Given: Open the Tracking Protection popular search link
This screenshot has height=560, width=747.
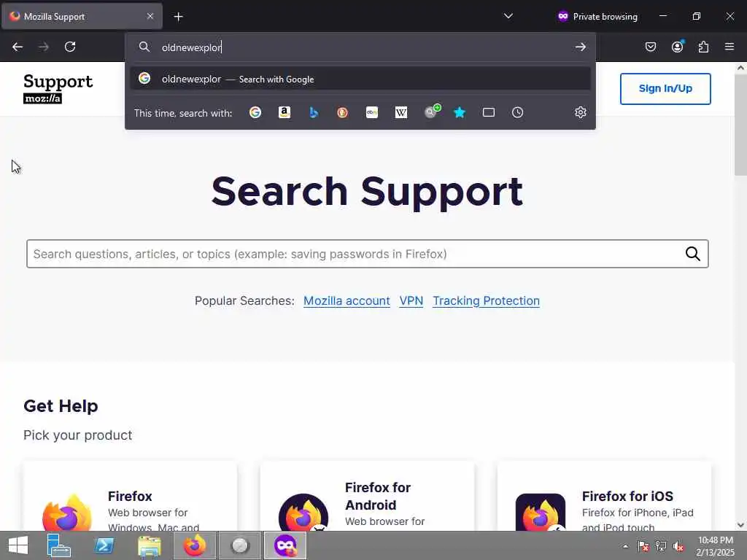Looking at the screenshot, I should click(487, 301).
